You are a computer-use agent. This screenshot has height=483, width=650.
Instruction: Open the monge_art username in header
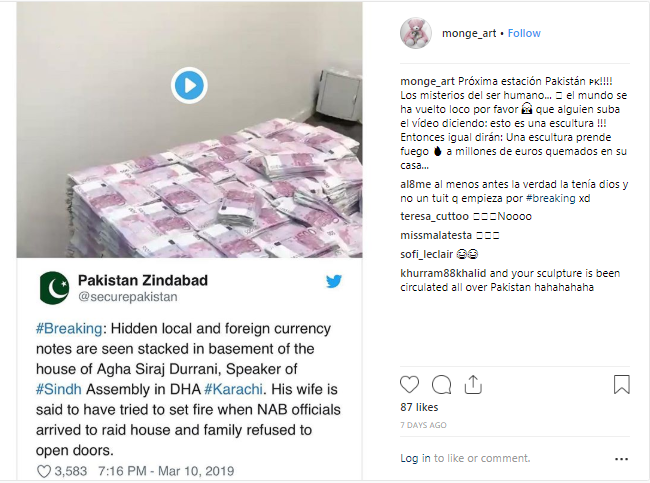point(469,33)
